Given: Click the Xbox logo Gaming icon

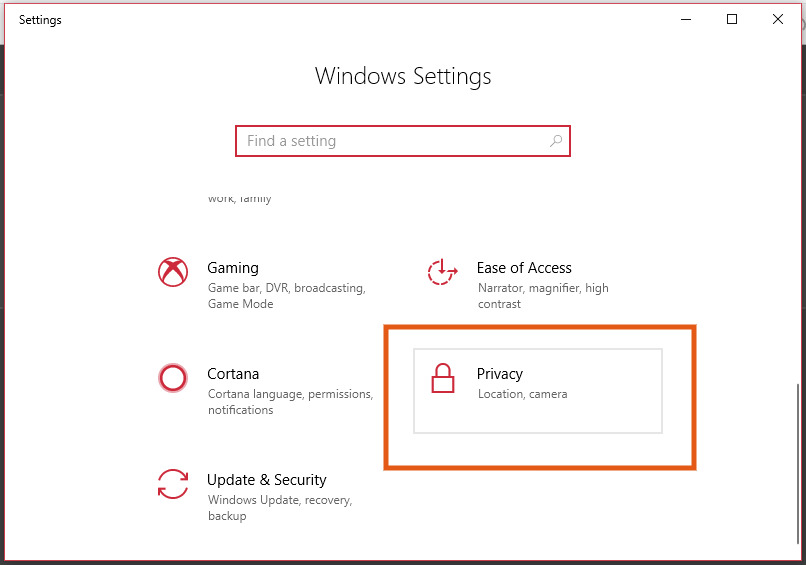Looking at the screenshot, I should click(x=173, y=272).
